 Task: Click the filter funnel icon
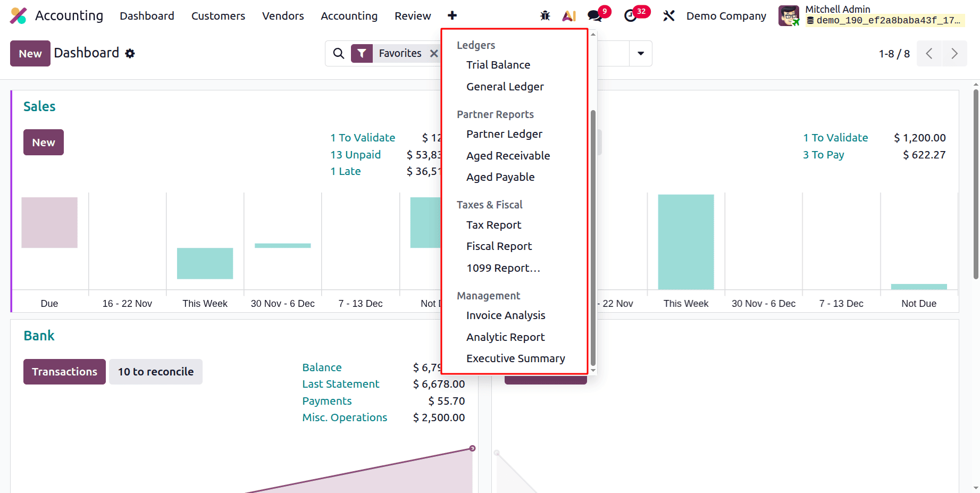pos(362,53)
